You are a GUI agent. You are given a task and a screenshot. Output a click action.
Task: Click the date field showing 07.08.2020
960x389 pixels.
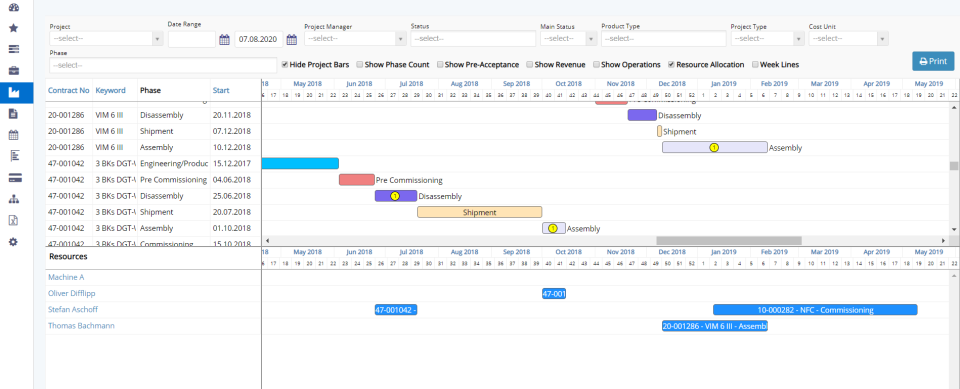click(258, 39)
